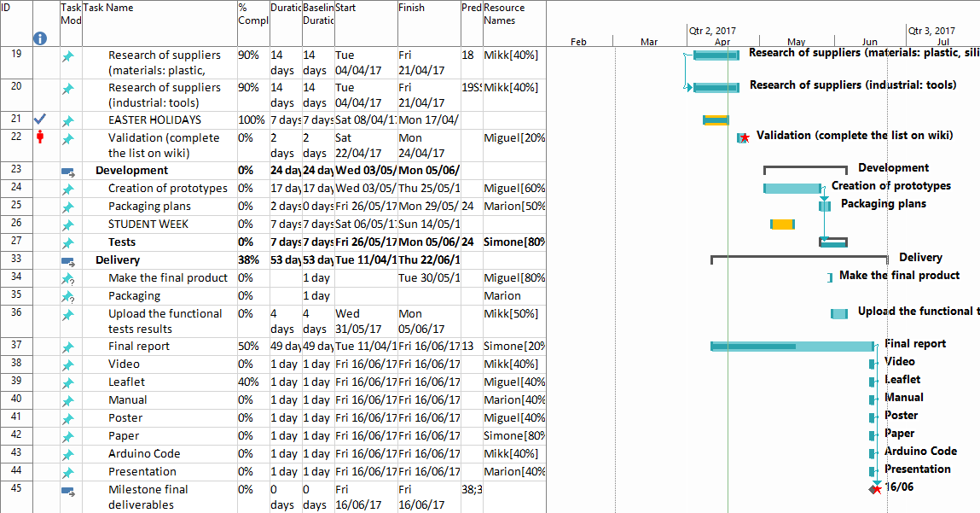Click the task mode icon for the Development summary row
Viewport: 980px width, 513px height.
(x=68, y=172)
